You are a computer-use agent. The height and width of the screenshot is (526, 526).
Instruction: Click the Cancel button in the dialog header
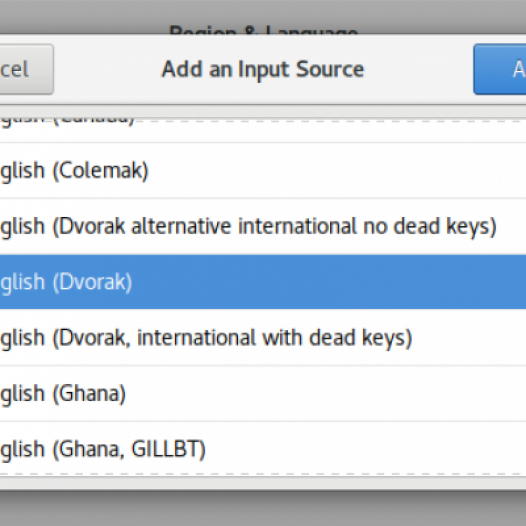(x=26, y=69)
